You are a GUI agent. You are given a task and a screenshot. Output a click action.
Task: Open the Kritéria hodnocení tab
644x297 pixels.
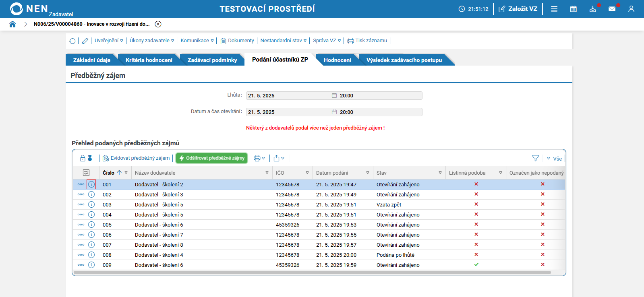point(149,60)
